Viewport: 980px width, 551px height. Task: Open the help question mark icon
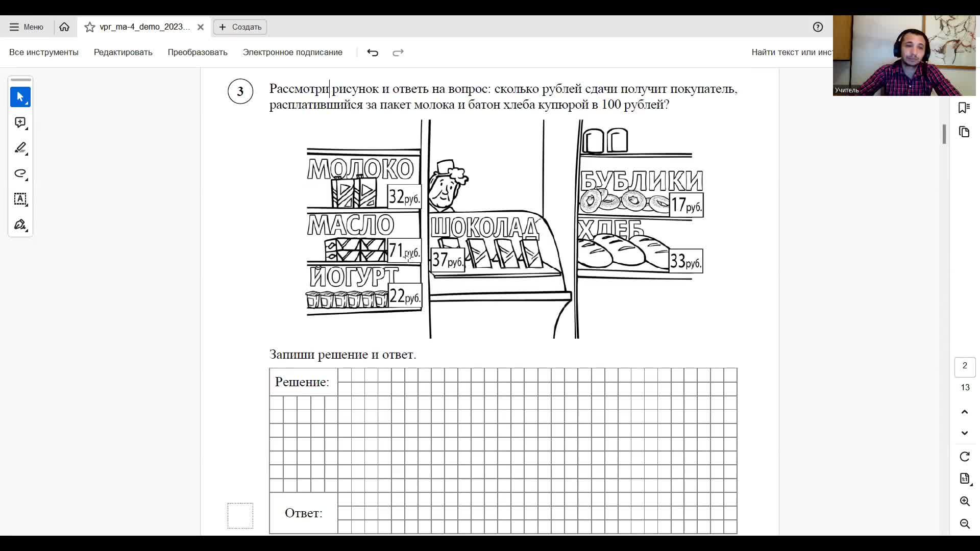pos(818,27)
